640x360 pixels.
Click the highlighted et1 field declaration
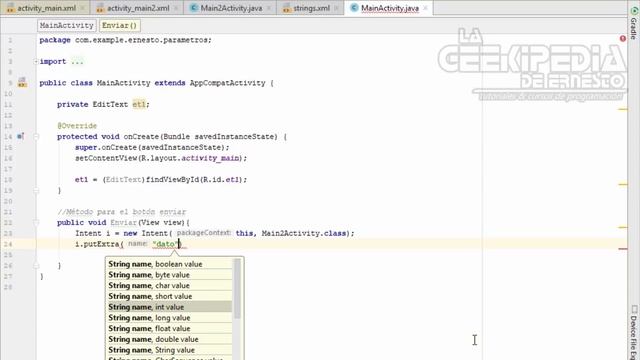pyautogui.click(x=139, y=104)
